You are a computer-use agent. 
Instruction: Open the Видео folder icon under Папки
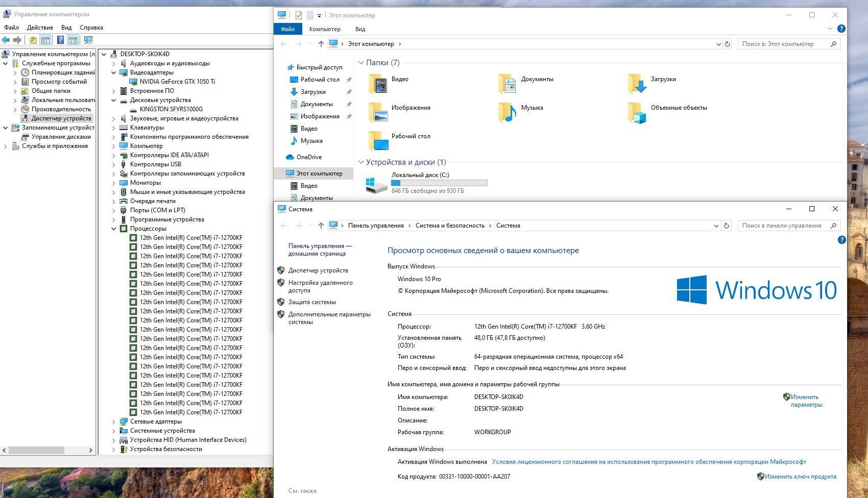(x=378, y=84)
